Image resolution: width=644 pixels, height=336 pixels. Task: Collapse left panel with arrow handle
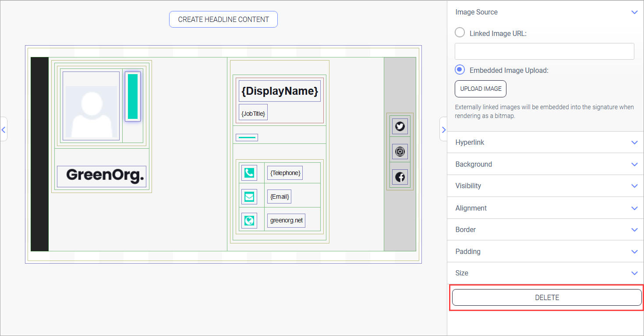pyautogui.click(x=4, y=129)
